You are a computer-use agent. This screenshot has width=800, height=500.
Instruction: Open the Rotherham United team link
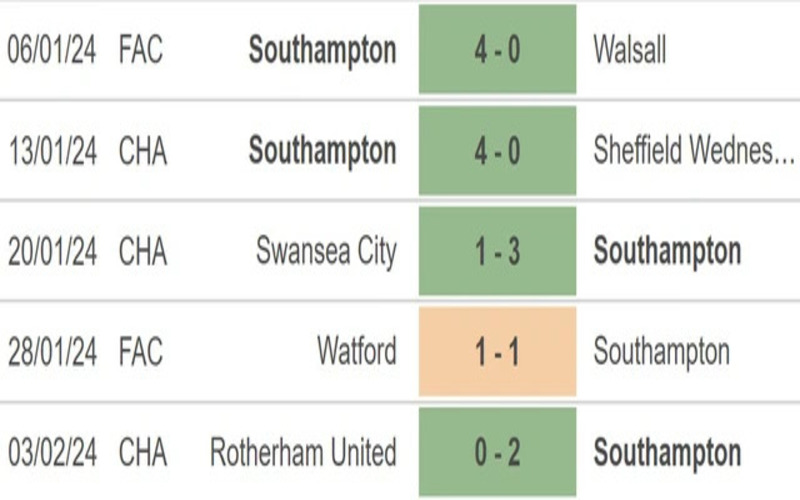pos(303,452)
